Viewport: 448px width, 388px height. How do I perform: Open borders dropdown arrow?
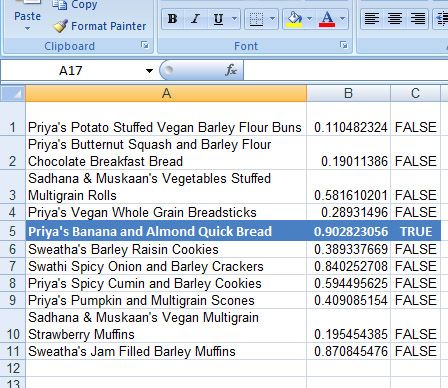pos(273,19)
